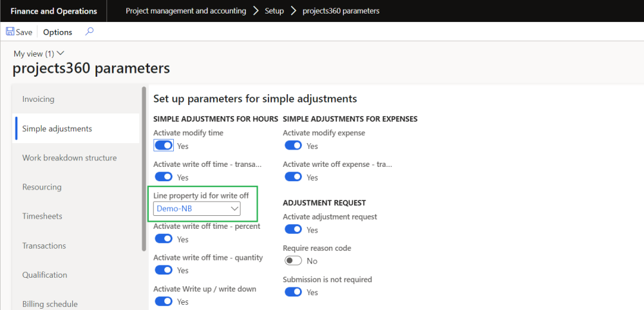Image resolution: width=644 pixels, height=310 pixels.
Task: Toggle Submission is not required switch
Action: 293,292
